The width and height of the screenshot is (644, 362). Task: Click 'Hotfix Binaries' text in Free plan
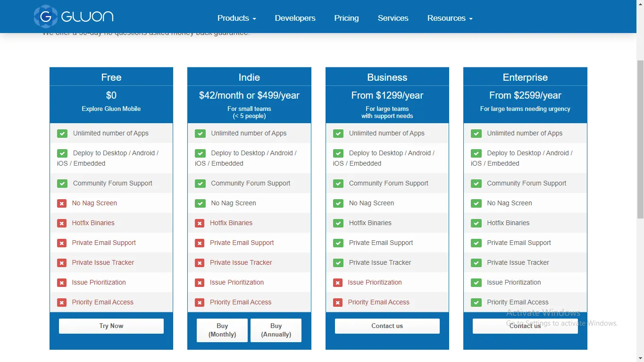pyautogui.click(x=93, y=223)
